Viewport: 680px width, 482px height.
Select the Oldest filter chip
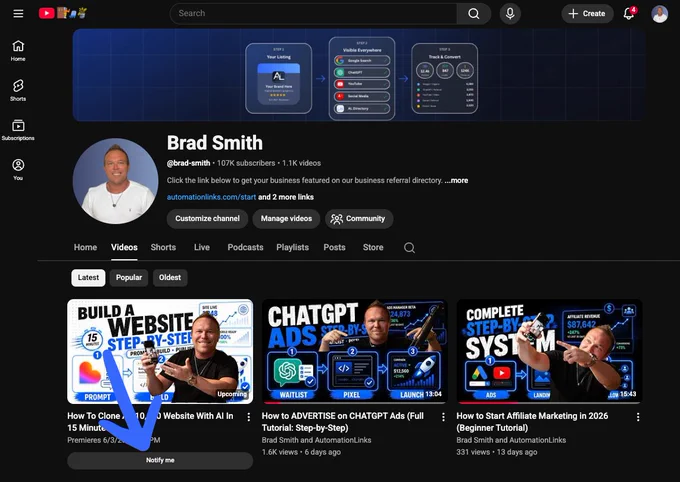170,278
